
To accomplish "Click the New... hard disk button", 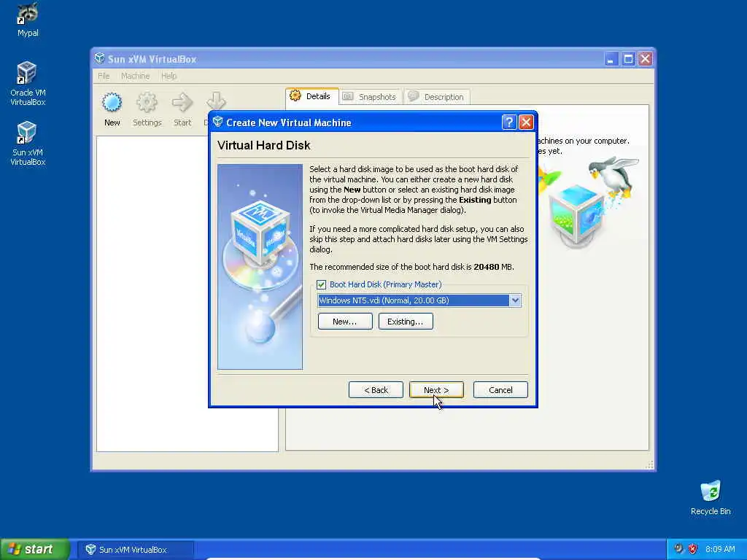I will 345,322.
